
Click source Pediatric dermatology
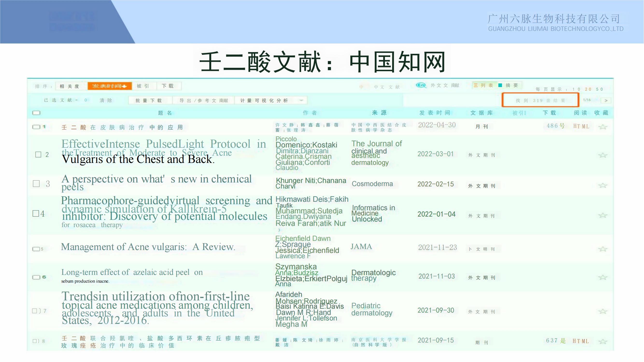[372, 309]
